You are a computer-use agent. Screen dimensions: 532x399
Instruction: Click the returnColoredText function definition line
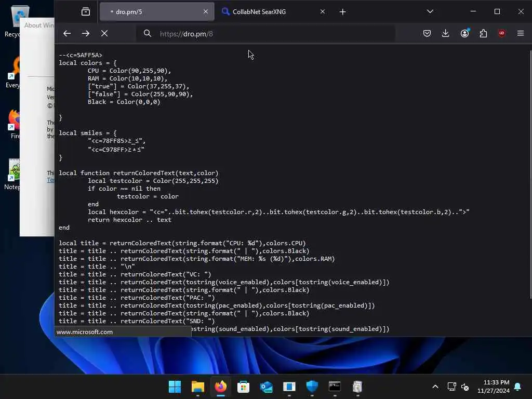138,173
